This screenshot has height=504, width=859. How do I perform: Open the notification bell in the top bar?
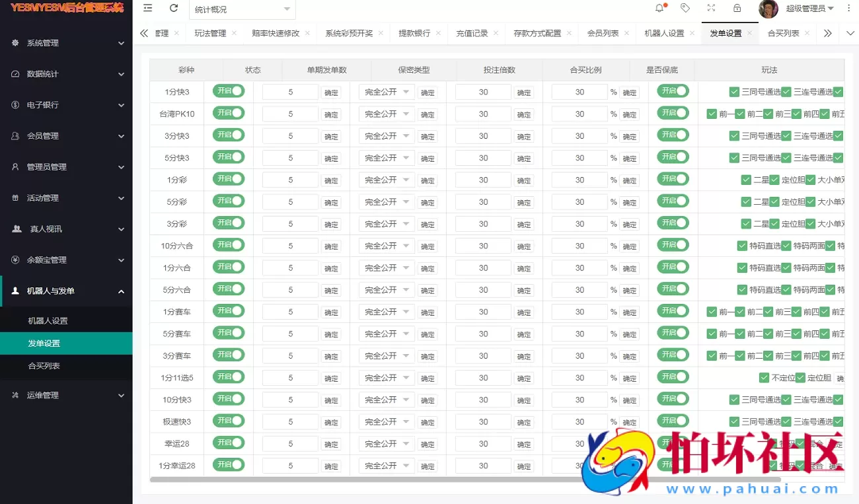(659, 8)
